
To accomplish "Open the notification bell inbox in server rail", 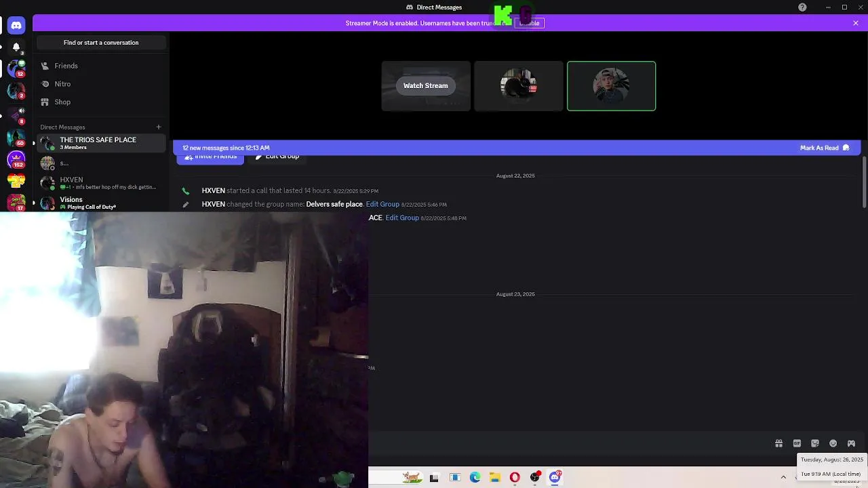I will (x=16, y=47).
